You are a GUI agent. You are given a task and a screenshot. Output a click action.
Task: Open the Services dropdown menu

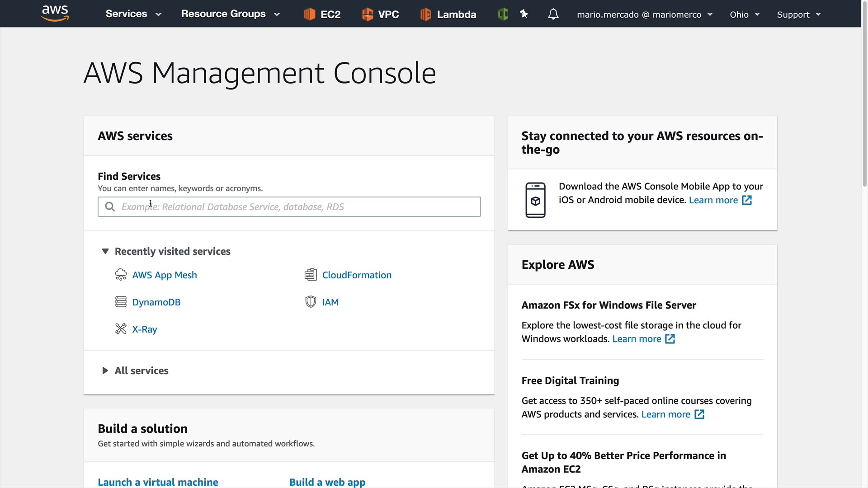(x=133, y=14)
